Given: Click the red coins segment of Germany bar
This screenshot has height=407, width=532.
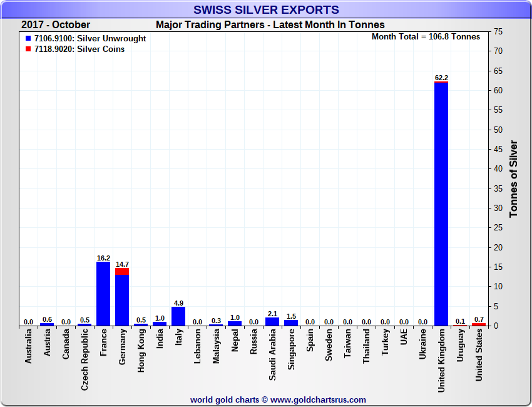Looking at the screenshot, I should point(122,271).
